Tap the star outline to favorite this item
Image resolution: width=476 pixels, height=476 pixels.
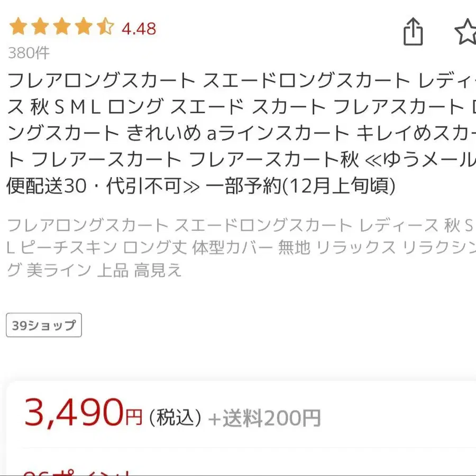tap(468, 33)
